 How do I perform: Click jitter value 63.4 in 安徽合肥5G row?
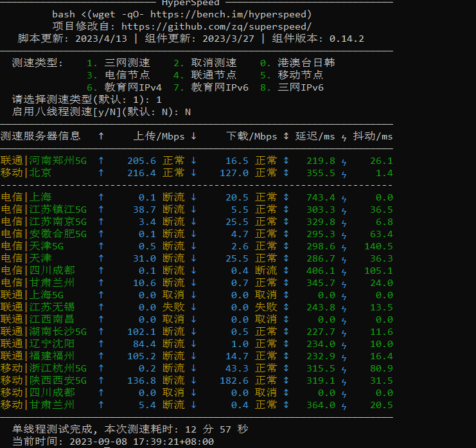[x=382, y=234]
